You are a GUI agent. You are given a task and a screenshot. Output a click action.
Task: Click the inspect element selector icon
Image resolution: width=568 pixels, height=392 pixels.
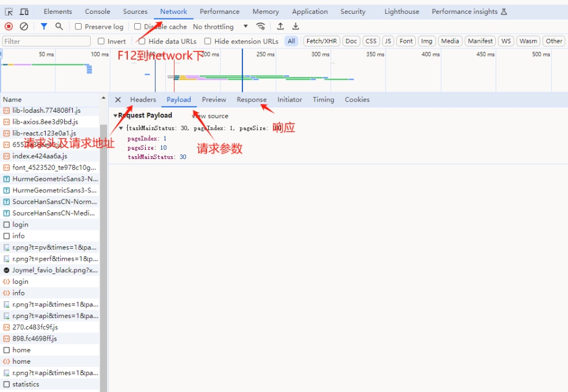[9, 12]
